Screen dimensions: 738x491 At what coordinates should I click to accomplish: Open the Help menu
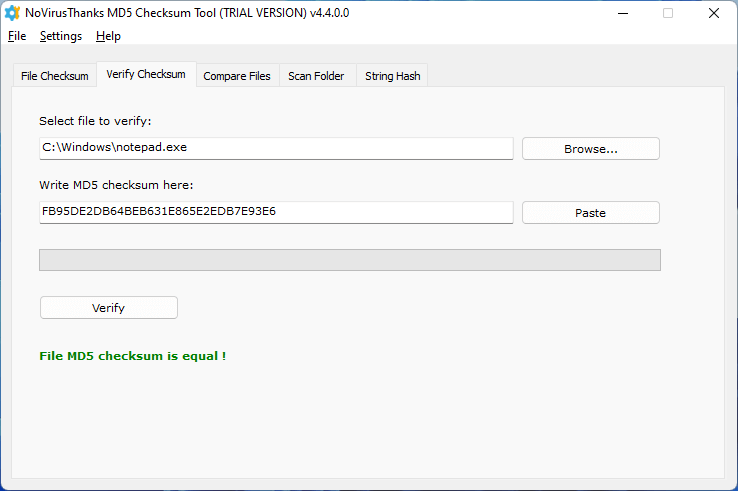[108, 36]
